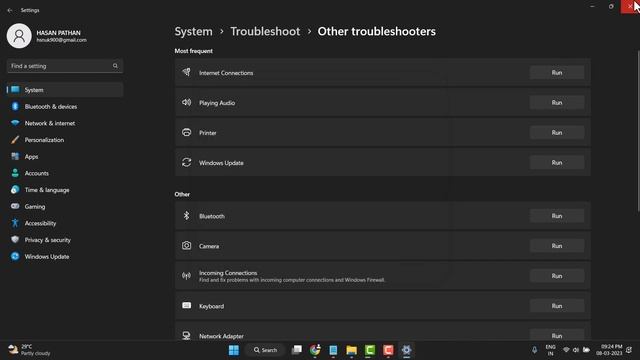
Task: Click the Settings gear on the taskbar
Action: pos(407,350)
